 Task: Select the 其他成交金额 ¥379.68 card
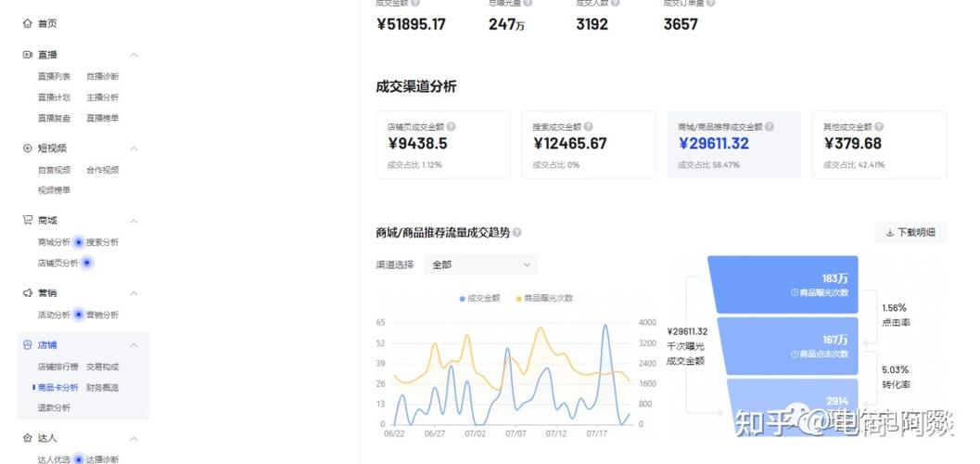pos(879,145)
